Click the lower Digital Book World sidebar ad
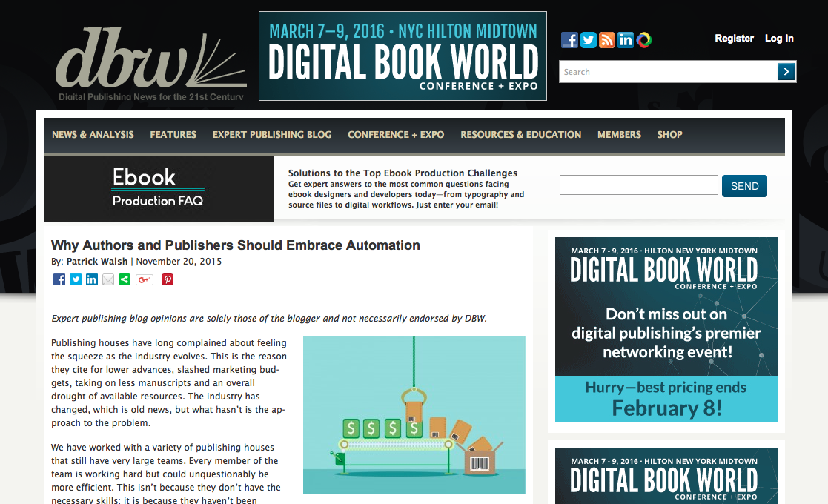 pos(666,476)
